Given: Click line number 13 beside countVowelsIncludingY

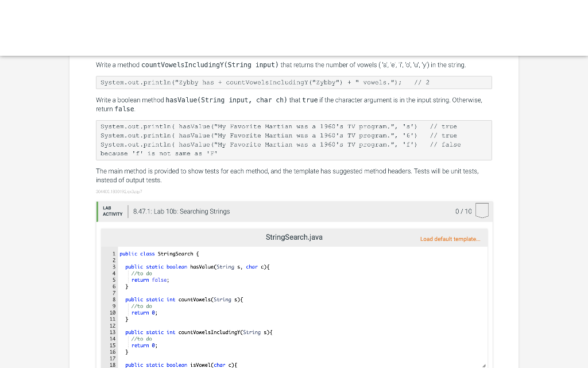Looking at the screenshot, I should point(114,332).
